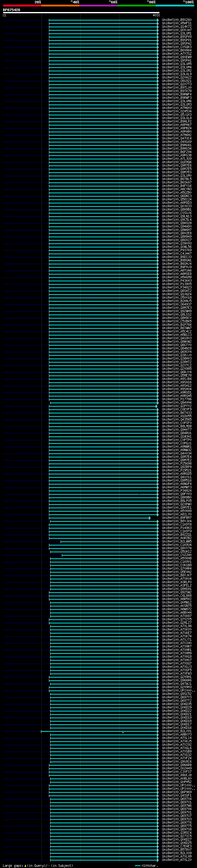
Task: Open hit UniRef100_B6V864
Action: [177, 50]
